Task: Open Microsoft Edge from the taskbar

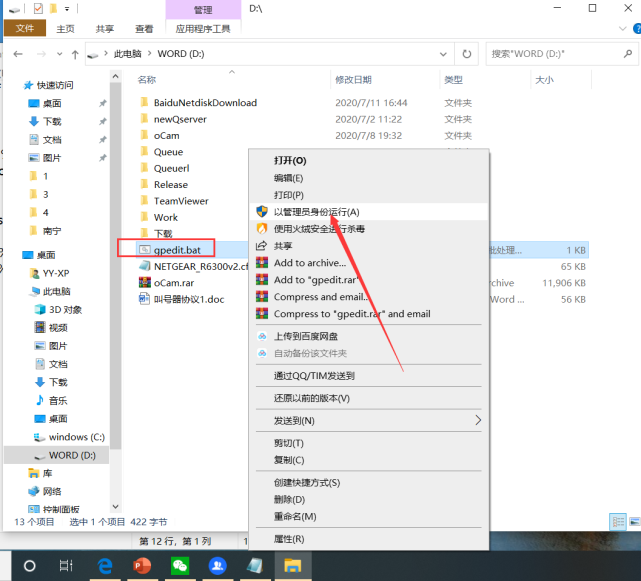Action: tap(105, 566)
